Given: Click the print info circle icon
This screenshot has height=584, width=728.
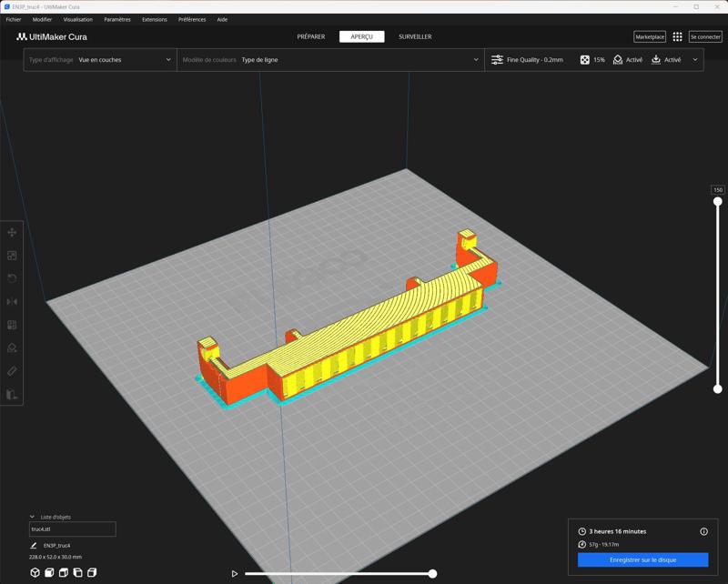Looking at the screenshot, I should (703, 531).
